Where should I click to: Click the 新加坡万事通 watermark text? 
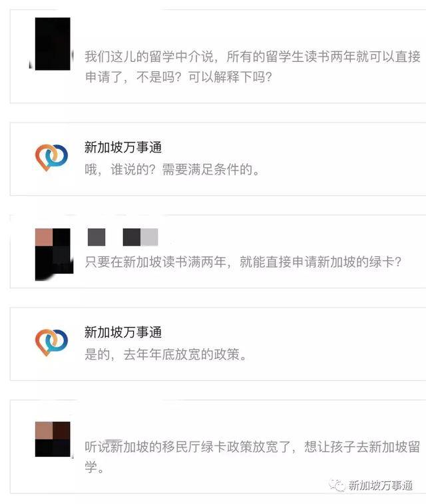coord(381,485)
